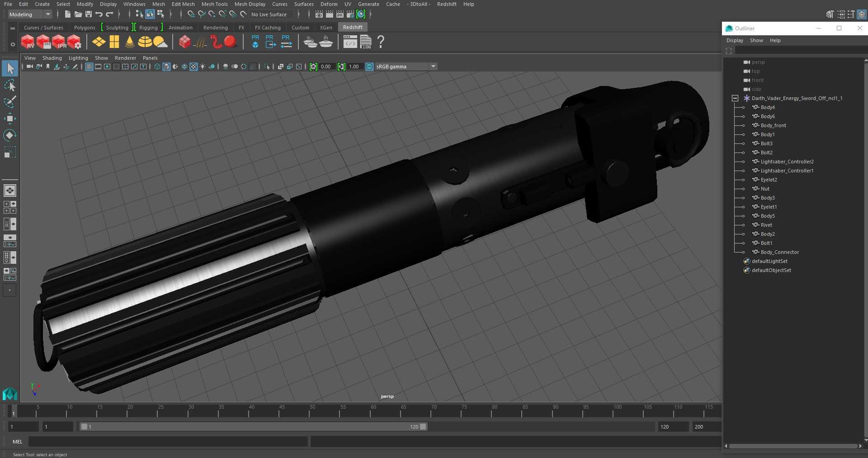Click Open Scene folder icon
Viewport: 868px width, 458px height.
click(78, 14)
